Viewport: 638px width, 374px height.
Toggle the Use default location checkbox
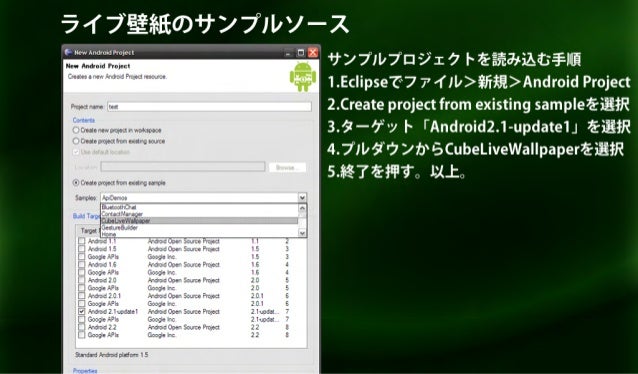pos(76,152)
